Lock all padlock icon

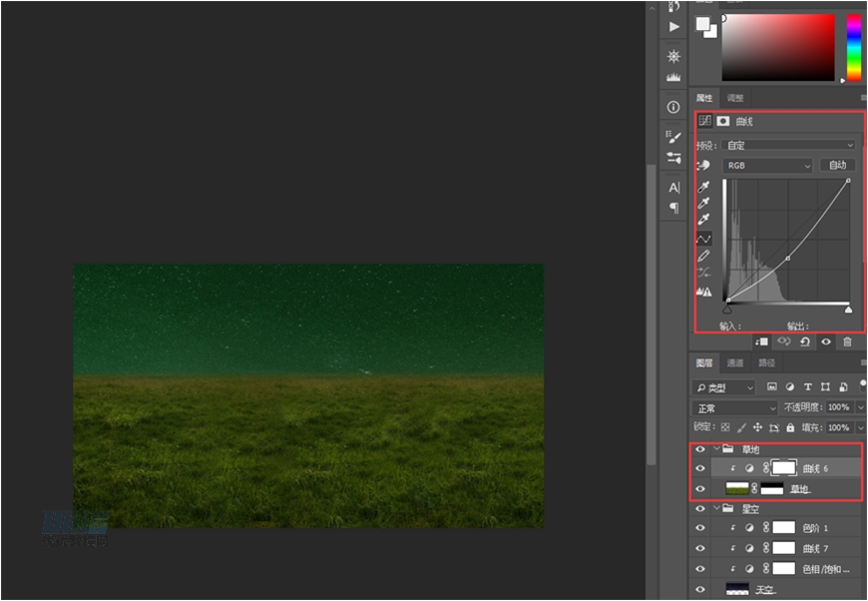pyautogui.click(x=790, y=427)
